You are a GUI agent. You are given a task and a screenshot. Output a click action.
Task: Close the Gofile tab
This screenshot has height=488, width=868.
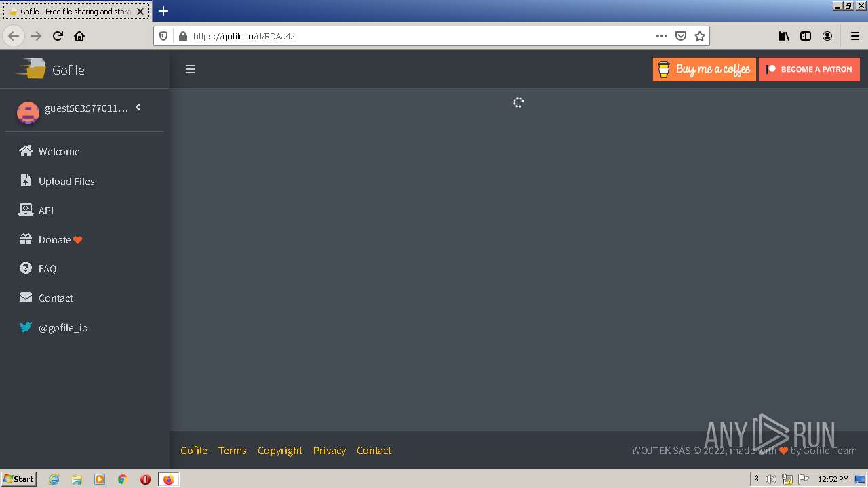point(140,12)
